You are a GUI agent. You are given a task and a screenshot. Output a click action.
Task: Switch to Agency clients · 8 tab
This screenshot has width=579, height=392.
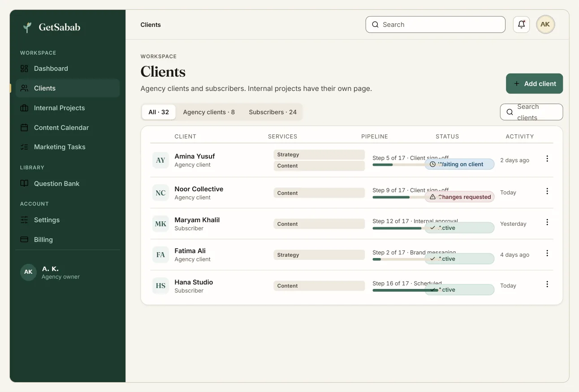click(209, 112)
